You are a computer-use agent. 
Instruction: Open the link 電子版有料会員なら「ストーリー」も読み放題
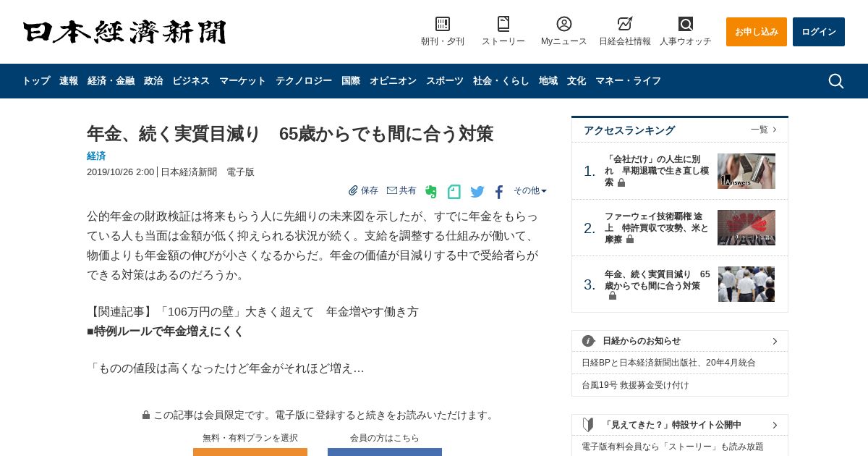coord(673,447)
